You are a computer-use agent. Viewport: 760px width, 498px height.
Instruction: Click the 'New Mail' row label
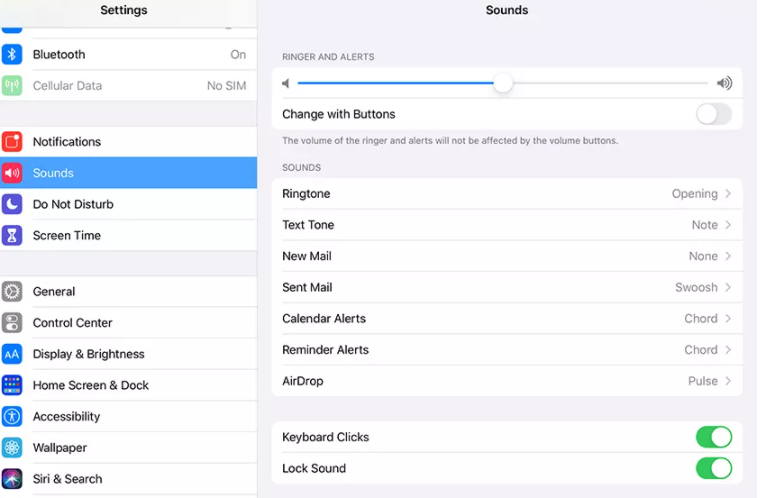(307, 256)
